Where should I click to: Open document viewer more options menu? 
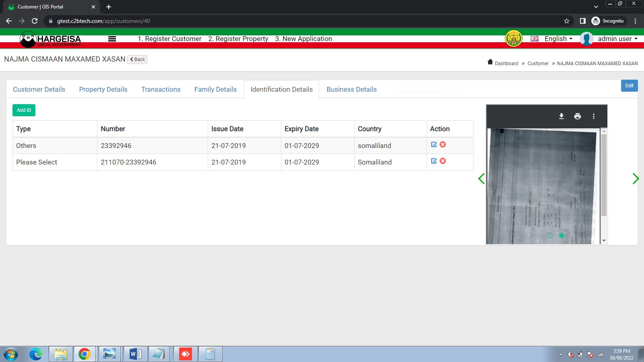pos(594,116)
